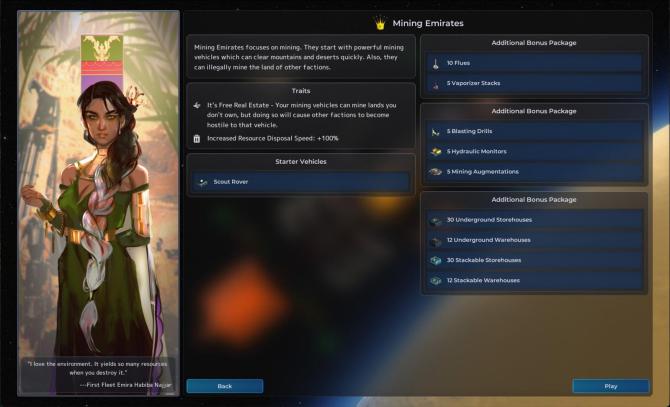Select the 12 Underground Warehouses text

tap(488, 240)
